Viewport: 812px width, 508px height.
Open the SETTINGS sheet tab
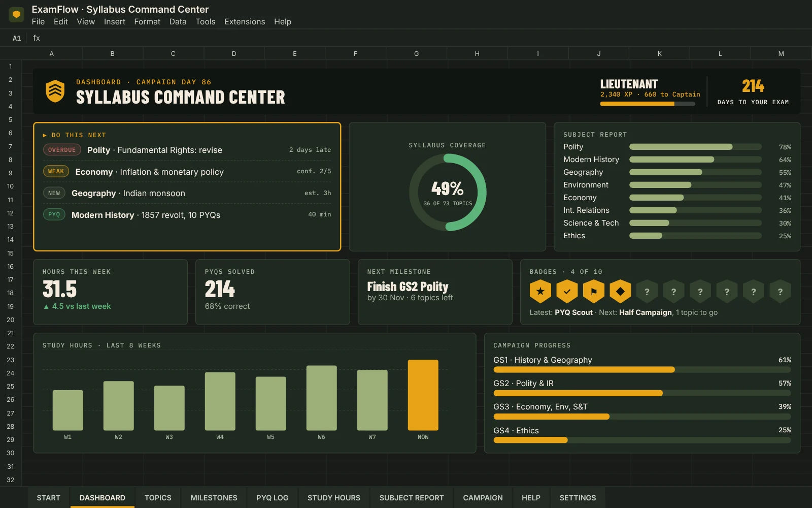coord(578,498)
